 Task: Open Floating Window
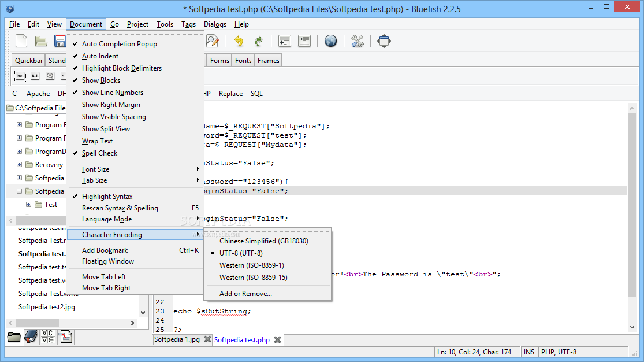coord(135,261)
